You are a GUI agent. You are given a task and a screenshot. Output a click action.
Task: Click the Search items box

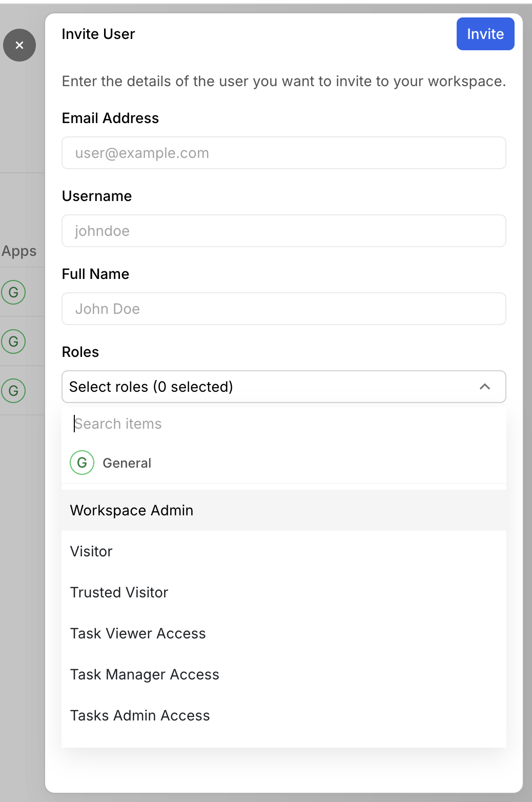point(283,424)
